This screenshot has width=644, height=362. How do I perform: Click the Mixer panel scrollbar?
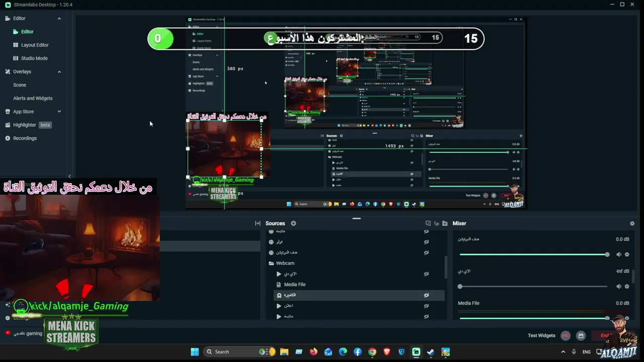coord(633,276)
